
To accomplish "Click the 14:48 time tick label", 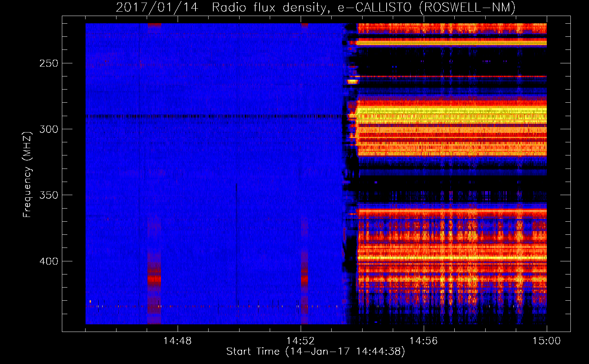I will point(177,341).
